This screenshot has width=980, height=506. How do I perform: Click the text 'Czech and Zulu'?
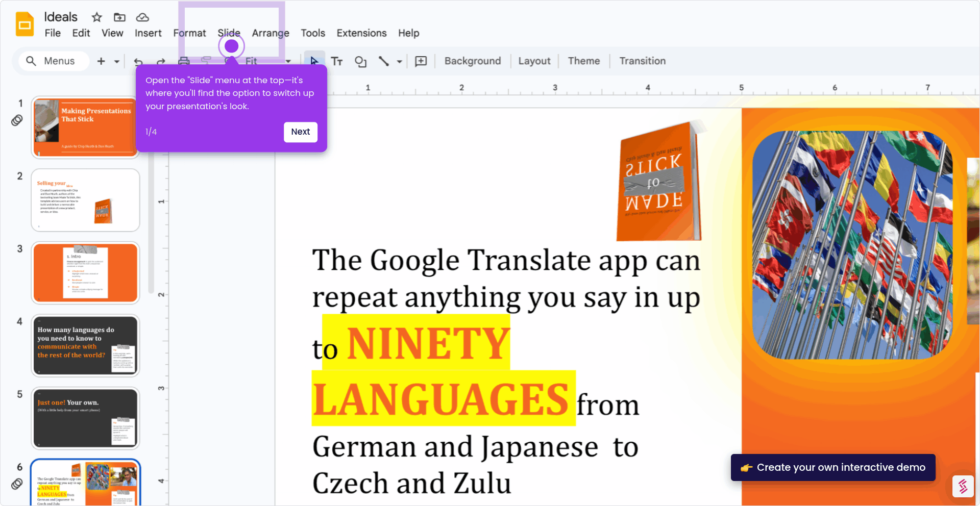pos(411,483)
